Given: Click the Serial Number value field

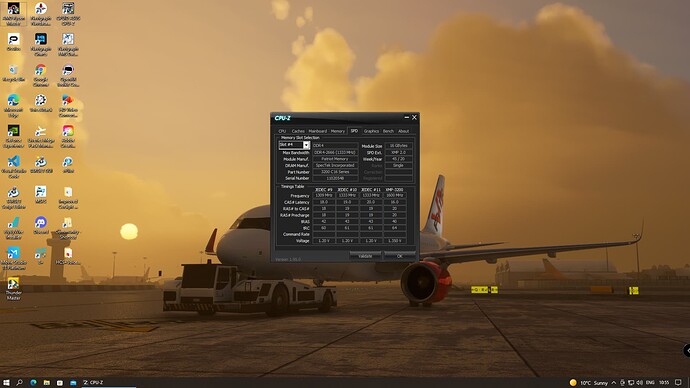Looking at the screenshot, I should (x=335, y=179).
